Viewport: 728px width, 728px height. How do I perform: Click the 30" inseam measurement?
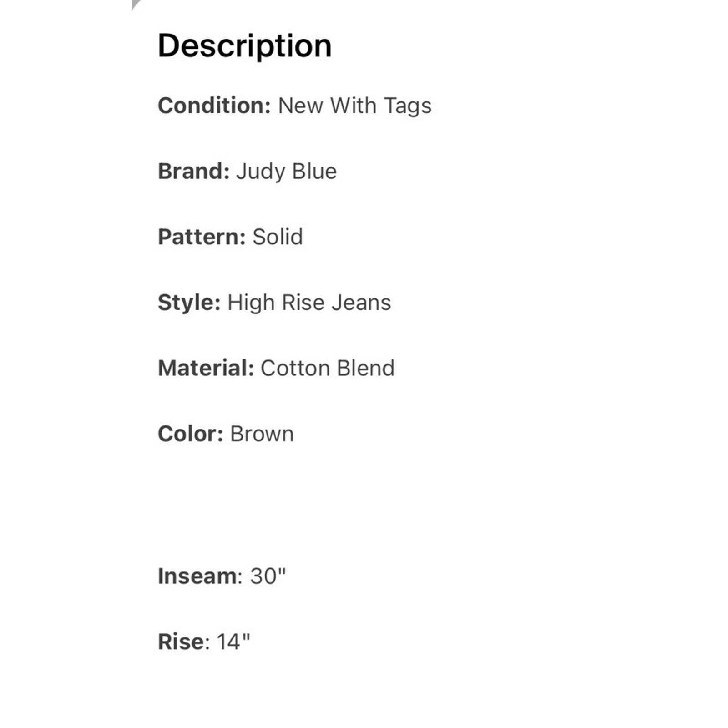(x=268, y=576)
